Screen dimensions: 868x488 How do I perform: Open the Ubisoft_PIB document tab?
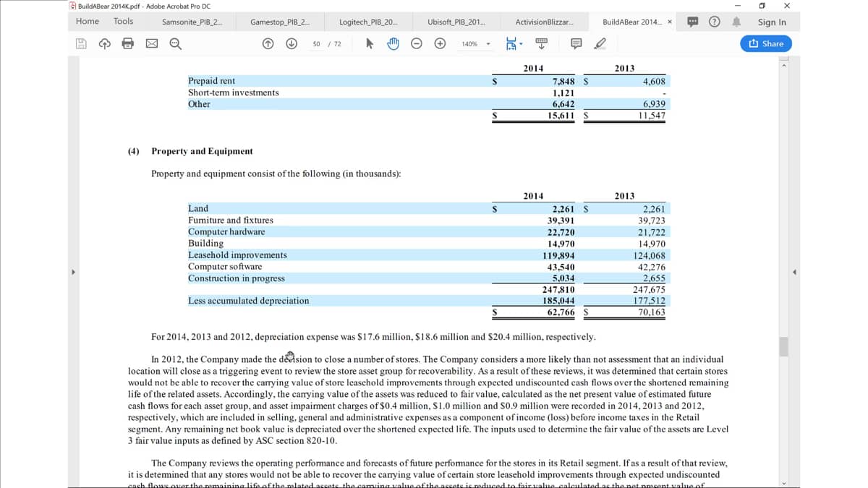(456, 22)
